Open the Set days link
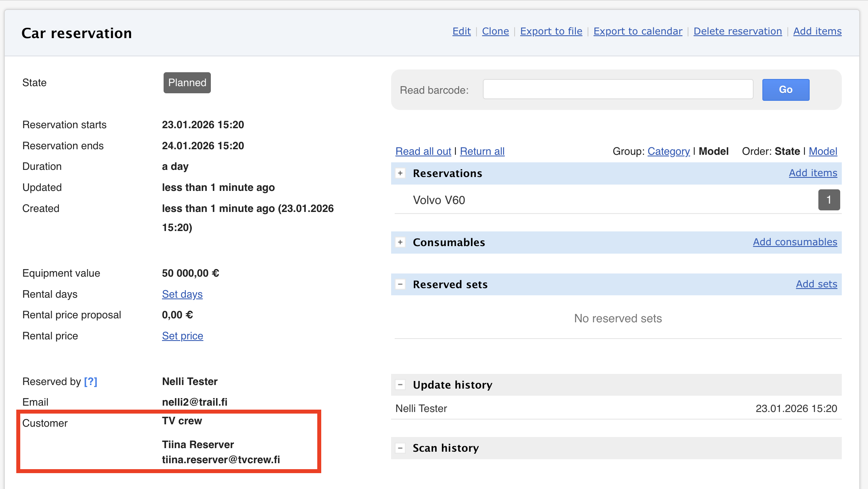 pyautogui.click(x=182, y=294)
